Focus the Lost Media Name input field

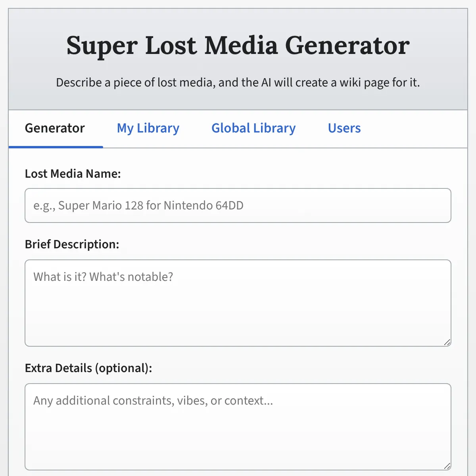[238, 205]
